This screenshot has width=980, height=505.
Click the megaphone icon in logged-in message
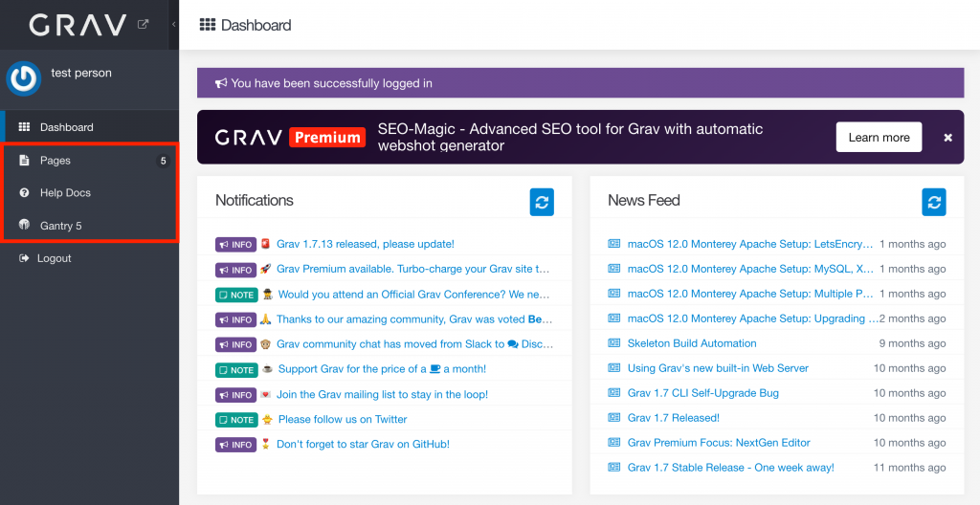[x=221, y=83]
